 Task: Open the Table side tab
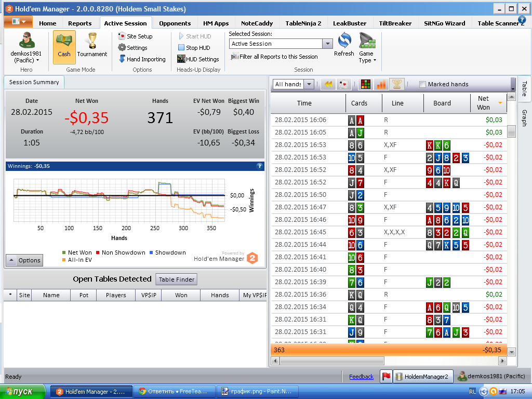click(524, 89)
